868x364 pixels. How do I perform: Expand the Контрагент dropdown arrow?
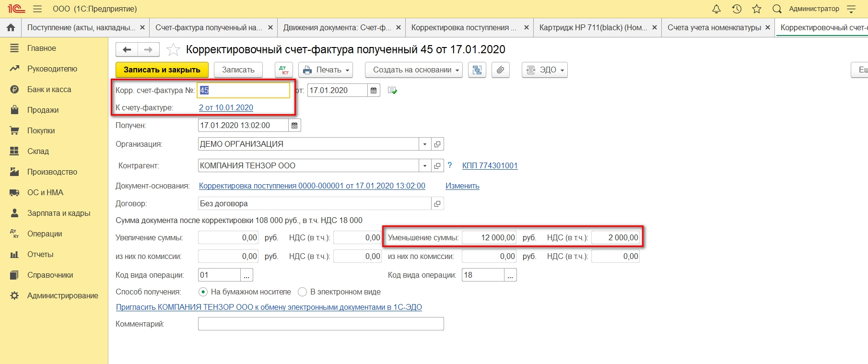coord(425,165)
